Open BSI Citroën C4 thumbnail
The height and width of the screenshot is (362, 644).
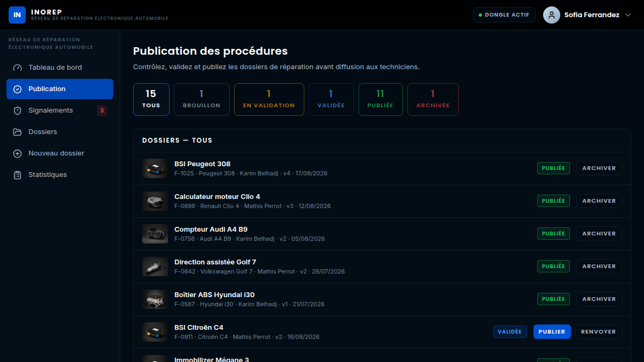point(155,332)
